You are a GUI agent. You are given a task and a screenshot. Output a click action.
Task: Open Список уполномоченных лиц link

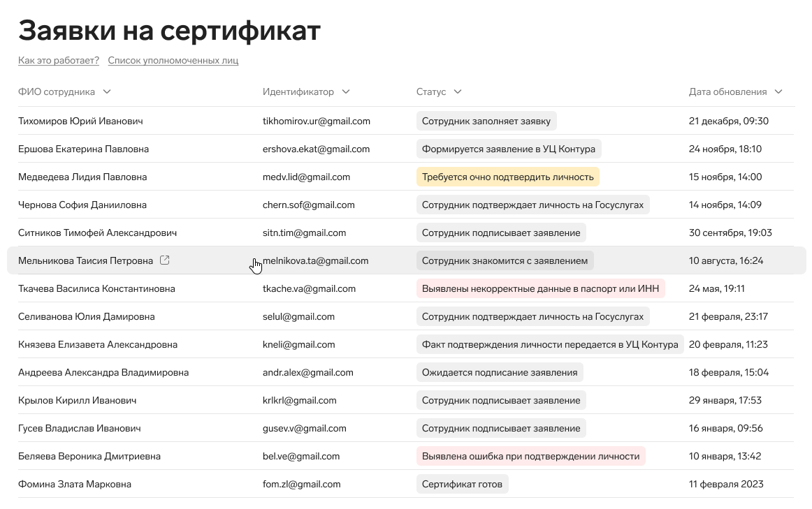(x=173, y=61)
